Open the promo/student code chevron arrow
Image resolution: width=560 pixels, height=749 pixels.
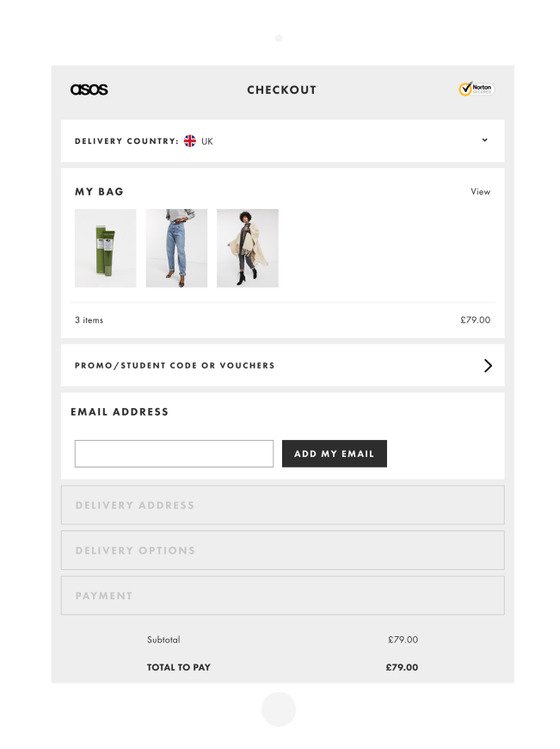tap(488, 365)
